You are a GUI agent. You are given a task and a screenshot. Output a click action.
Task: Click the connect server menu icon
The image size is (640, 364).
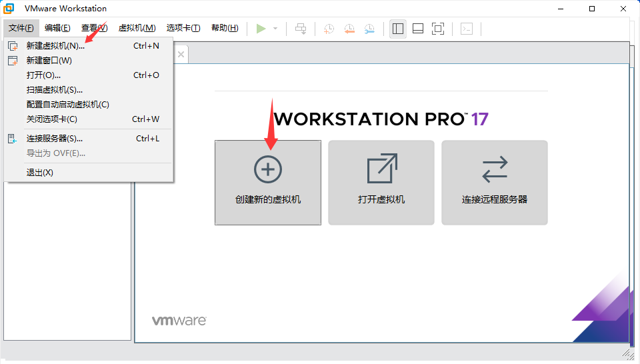coord(13,139)
